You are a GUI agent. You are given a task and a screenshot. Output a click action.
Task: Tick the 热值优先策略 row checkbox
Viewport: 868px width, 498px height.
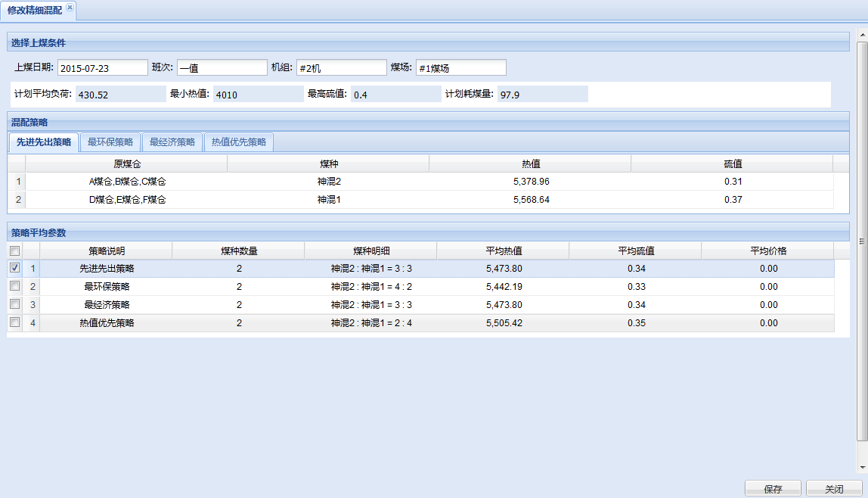(14, 322)
